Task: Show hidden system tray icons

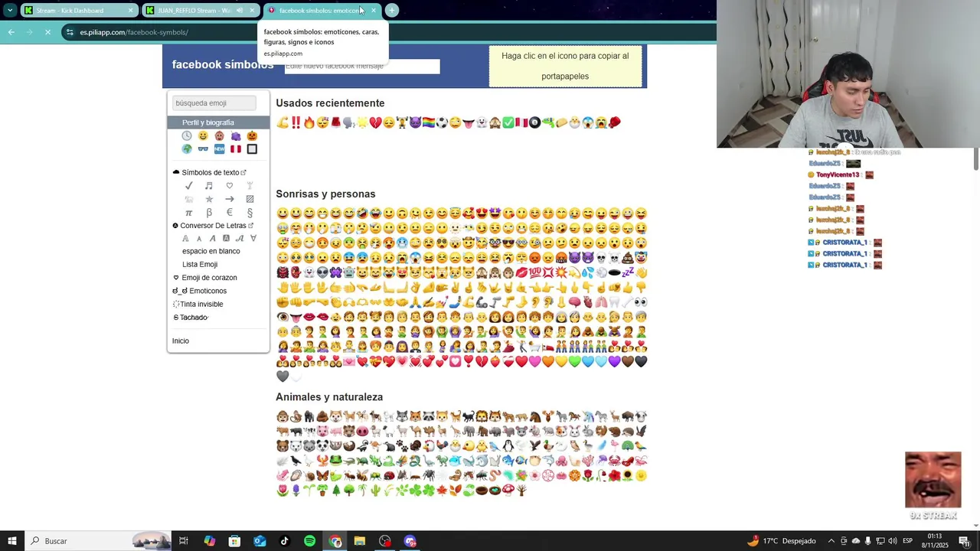Action: [831, 541]
